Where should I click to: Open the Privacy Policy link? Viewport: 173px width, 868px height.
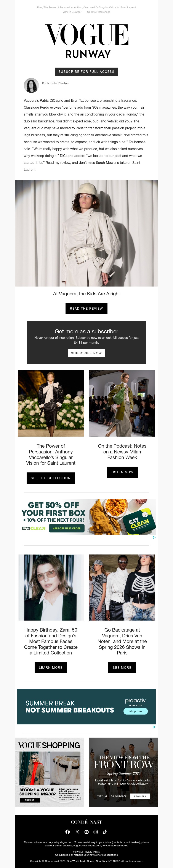92,852
